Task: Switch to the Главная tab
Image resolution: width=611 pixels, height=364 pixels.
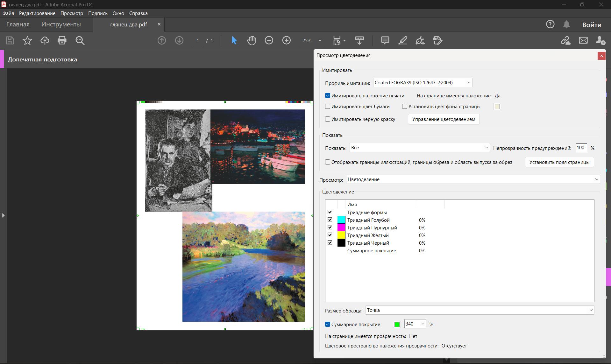Action: coord(18,24)
